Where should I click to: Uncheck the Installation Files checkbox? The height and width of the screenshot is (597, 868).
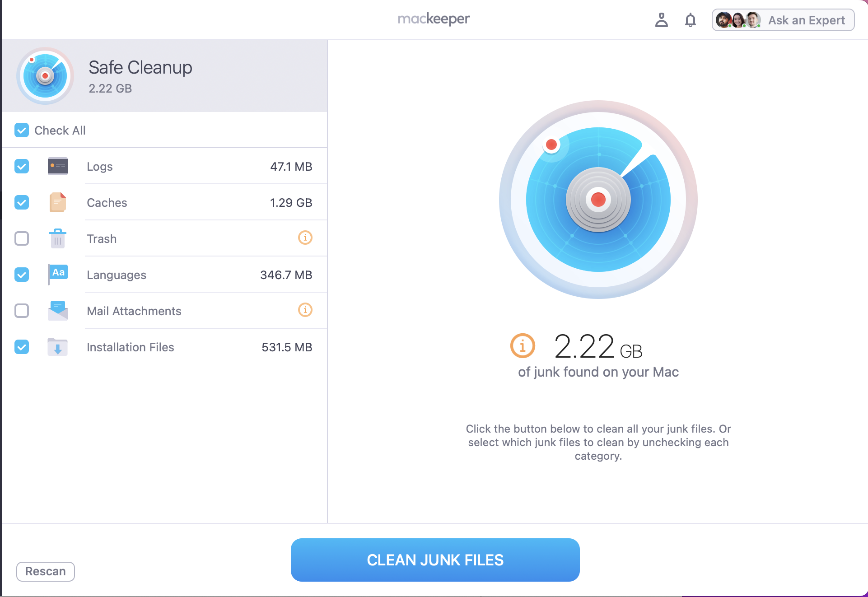[x=21, y=347]
